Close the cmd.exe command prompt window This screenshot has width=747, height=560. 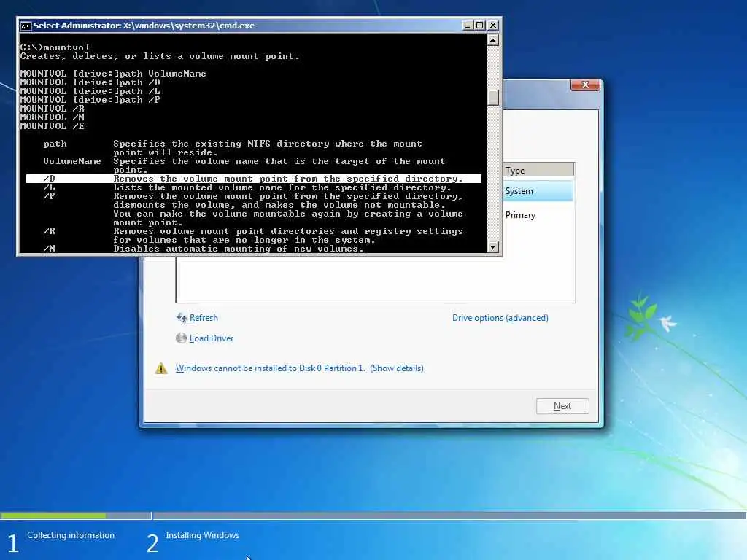point(493,26)
